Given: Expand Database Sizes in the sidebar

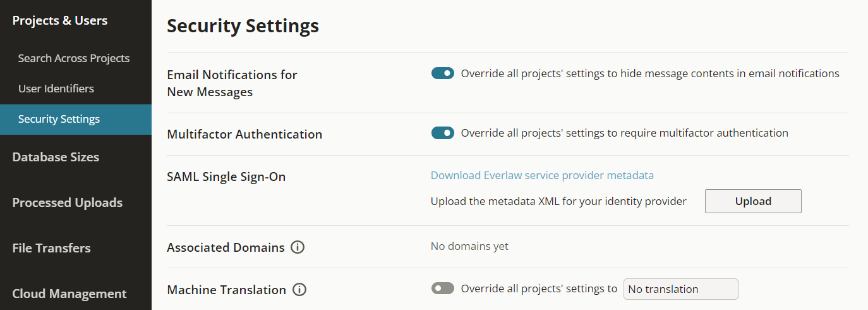Looking at the screenshot, I should pyautogui.click(x=56, y=157).
